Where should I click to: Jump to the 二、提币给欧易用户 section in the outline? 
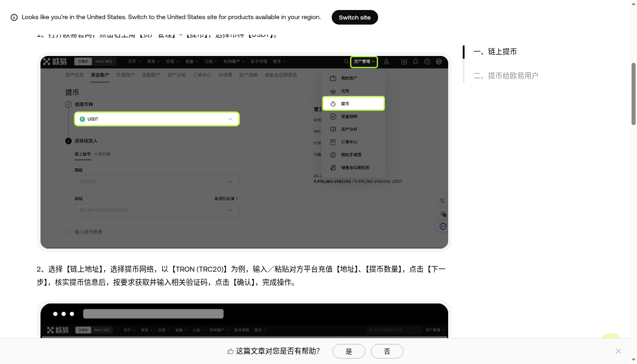tap(506, 76)
